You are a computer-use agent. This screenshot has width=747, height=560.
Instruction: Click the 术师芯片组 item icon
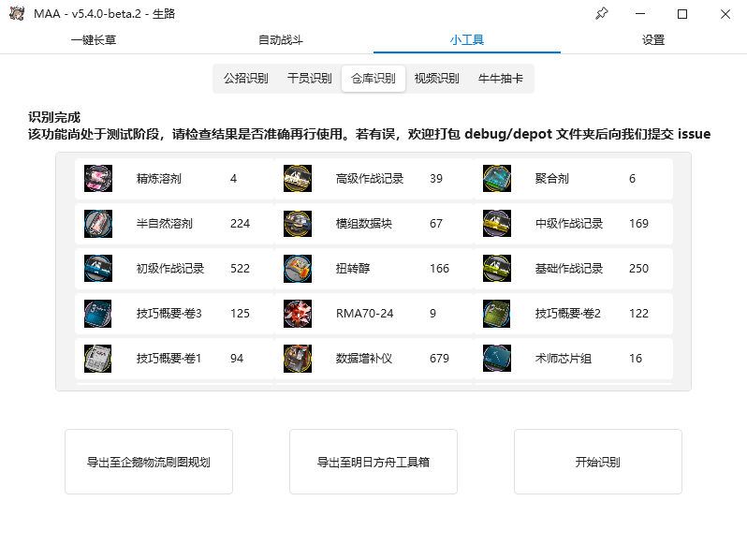coord(497,358)
